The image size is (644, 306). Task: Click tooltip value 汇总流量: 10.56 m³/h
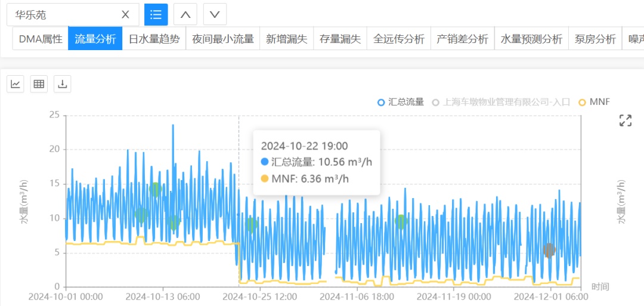pos(317,162)
